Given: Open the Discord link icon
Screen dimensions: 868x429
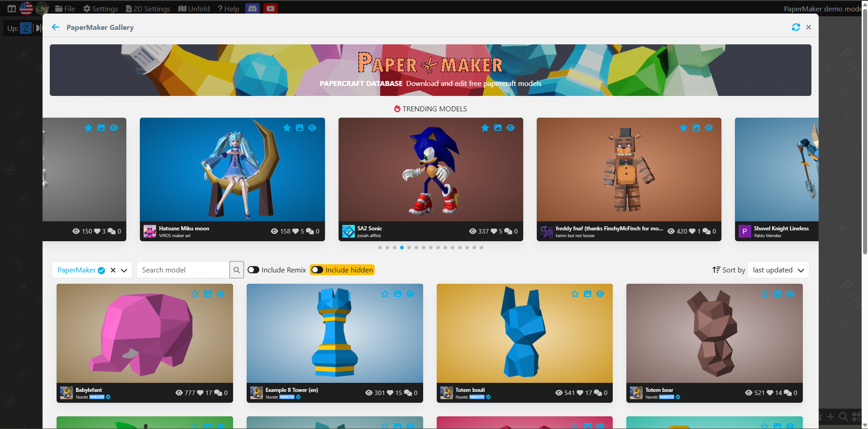Looking at the screenshot, I should click(253, 9).
